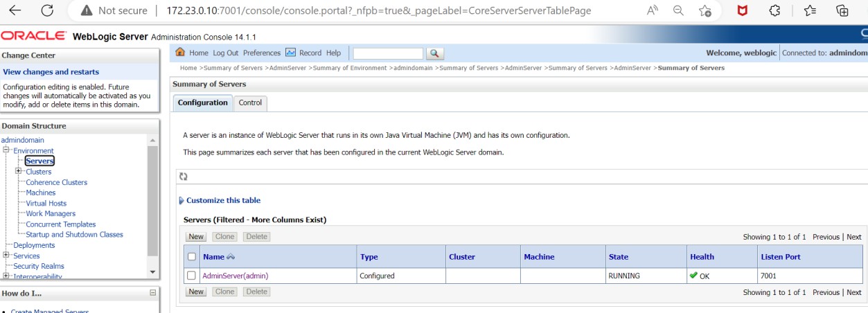Click the Name column sort icon
The image size is (868, 313).
pos(231,257)
